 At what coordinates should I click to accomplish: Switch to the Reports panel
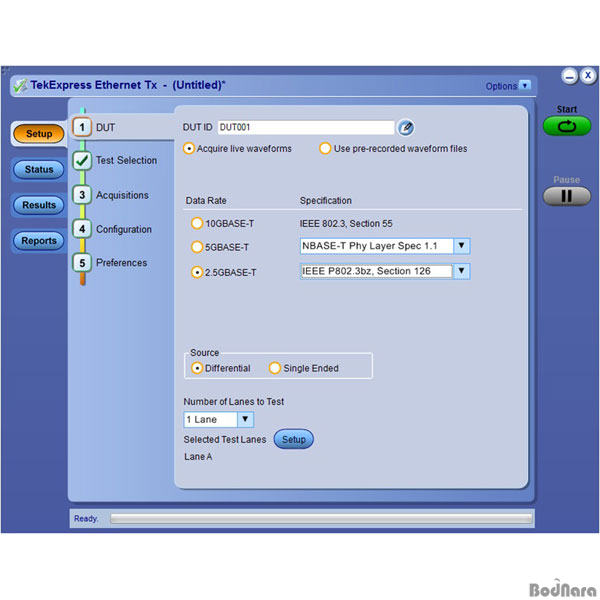point(39,241)
